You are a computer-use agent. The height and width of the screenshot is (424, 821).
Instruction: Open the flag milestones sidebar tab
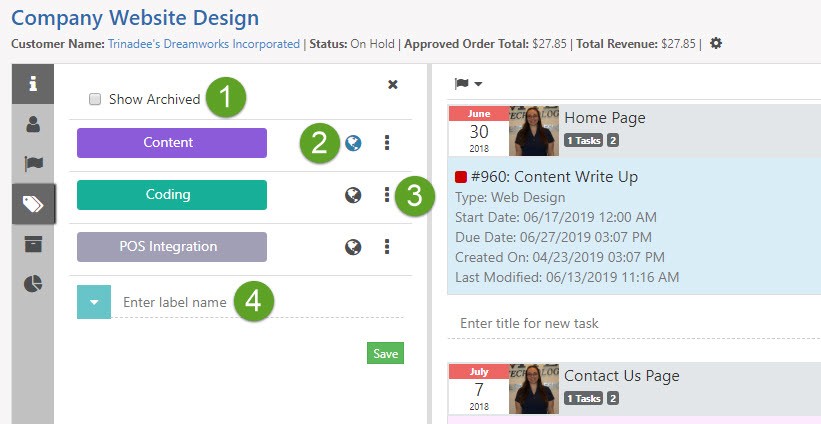point(33,164)
